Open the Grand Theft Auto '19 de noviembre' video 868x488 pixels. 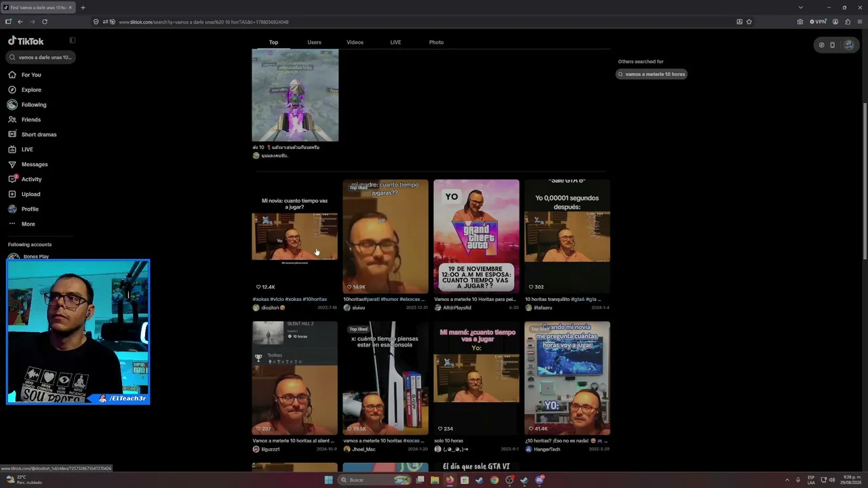(x=476, y=236)
